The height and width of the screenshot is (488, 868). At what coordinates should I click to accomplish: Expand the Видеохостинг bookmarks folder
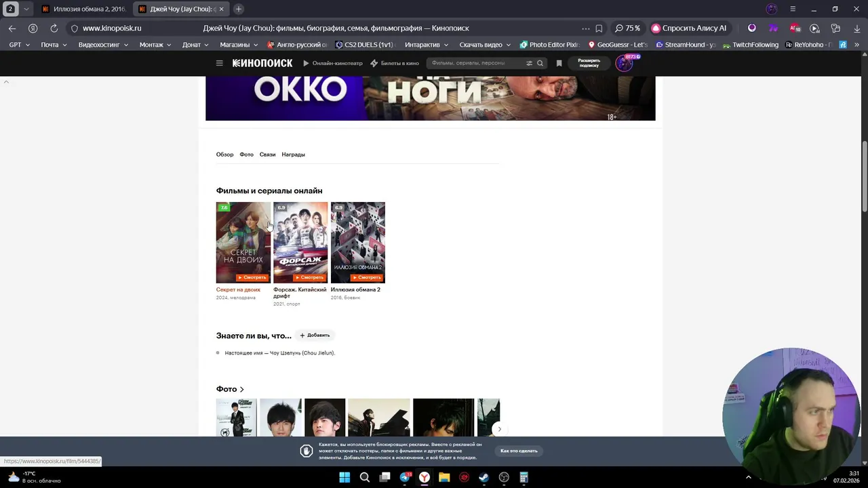click(103, 45)
